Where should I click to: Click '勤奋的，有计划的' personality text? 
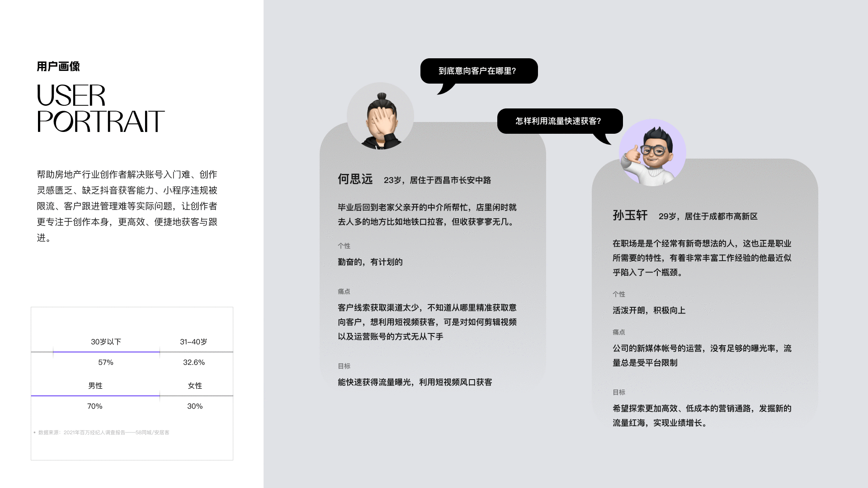[x=370, y=262]
